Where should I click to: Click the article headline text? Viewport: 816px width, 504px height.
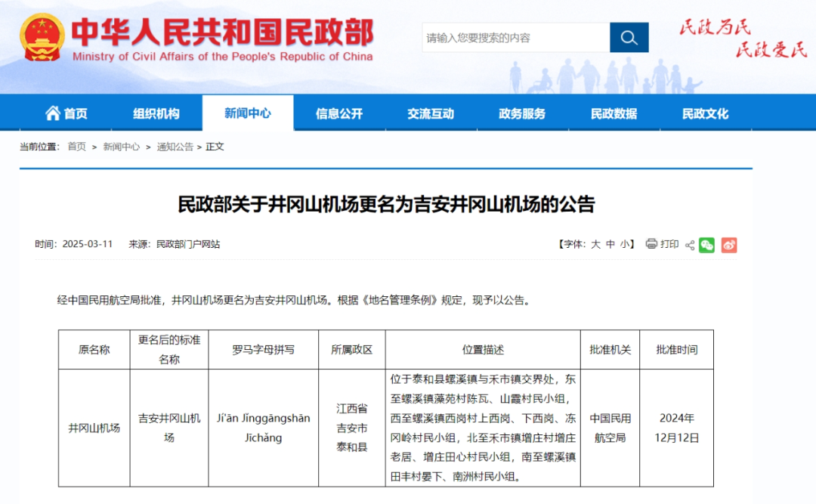386,204
